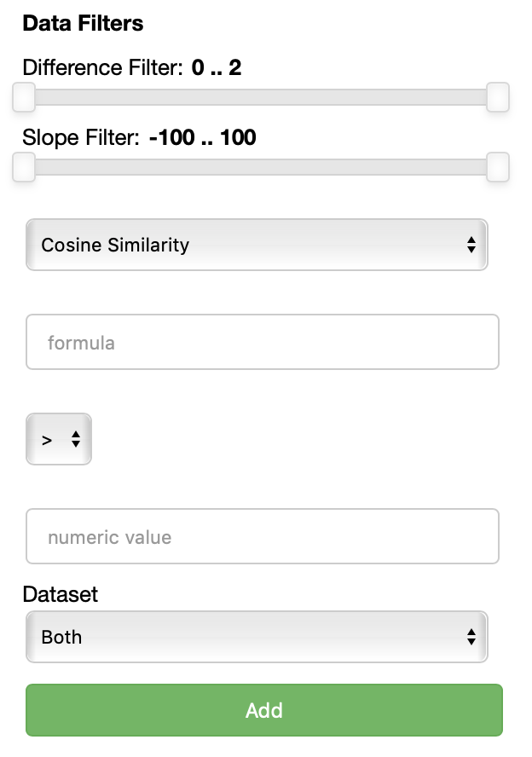The image size is (532, 757).
Task: Open the Cosine Similarity dropdown
Action: (x=257, y=245)
